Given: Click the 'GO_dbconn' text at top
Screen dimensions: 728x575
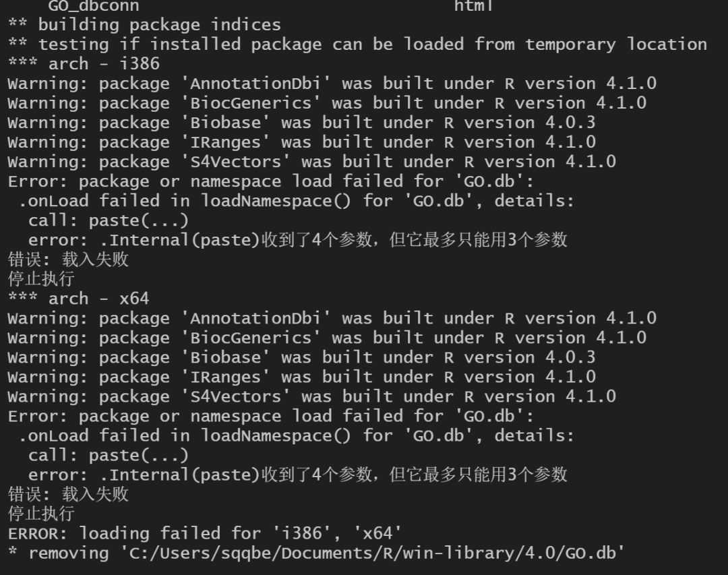Looking at the screenshot, I should tap(93, 5).
